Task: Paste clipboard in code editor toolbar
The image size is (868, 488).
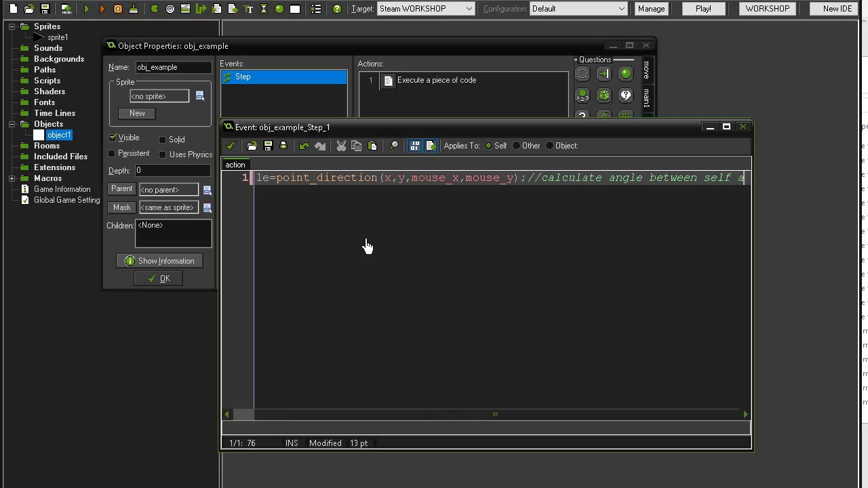Action: pos(372,146)
